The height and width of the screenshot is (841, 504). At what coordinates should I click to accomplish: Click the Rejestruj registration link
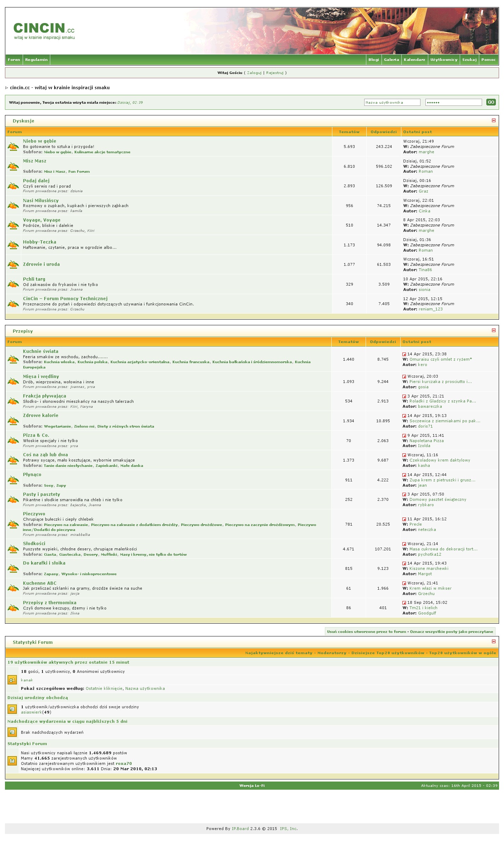click(275, 73)
